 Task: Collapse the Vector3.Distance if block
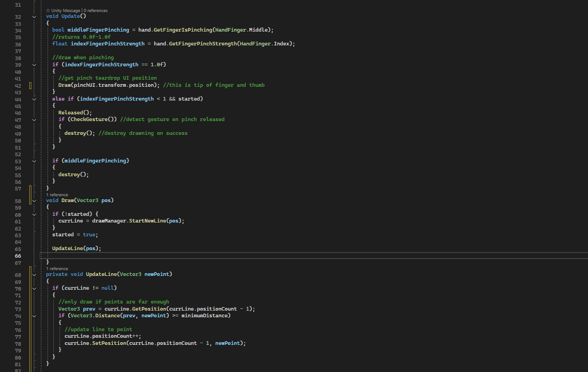pos(34,316)
